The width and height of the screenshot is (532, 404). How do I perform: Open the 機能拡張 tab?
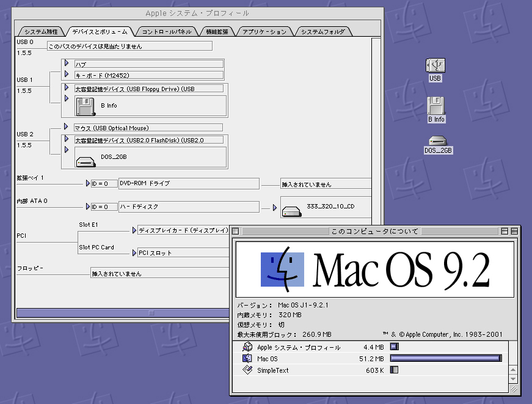point(217,32)
